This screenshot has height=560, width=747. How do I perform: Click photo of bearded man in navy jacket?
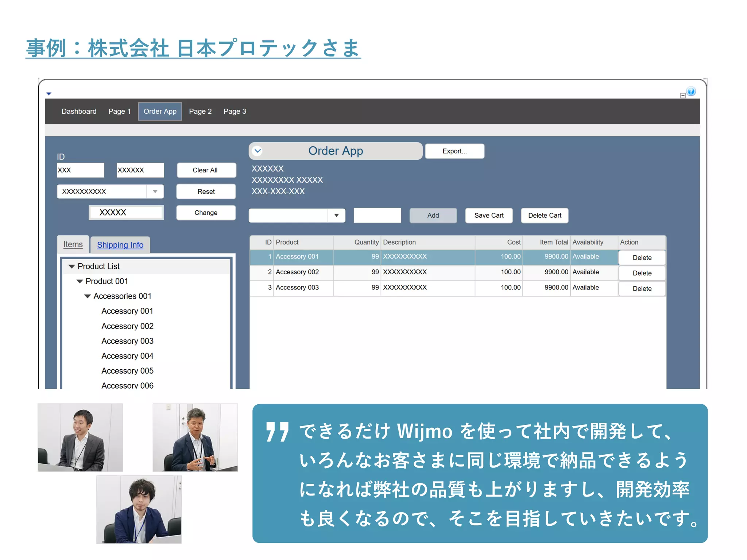pyautogui.click(x=139, y=509)
